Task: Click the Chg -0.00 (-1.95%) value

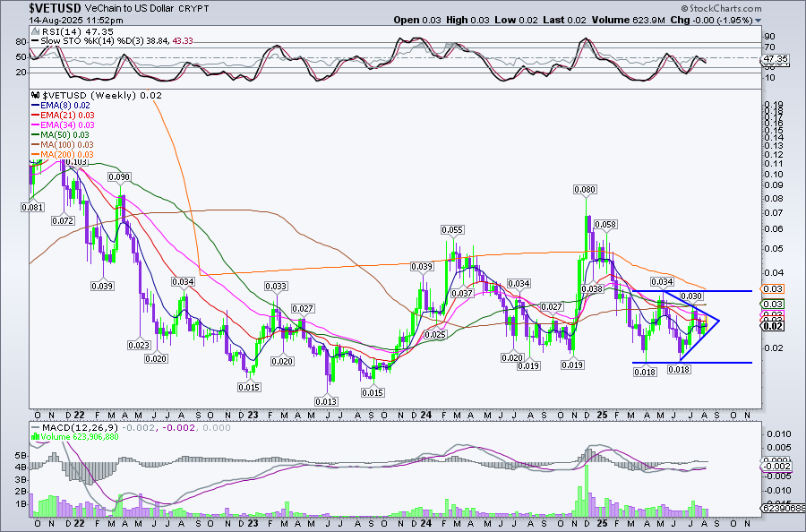Action: (x=712, y=20)
